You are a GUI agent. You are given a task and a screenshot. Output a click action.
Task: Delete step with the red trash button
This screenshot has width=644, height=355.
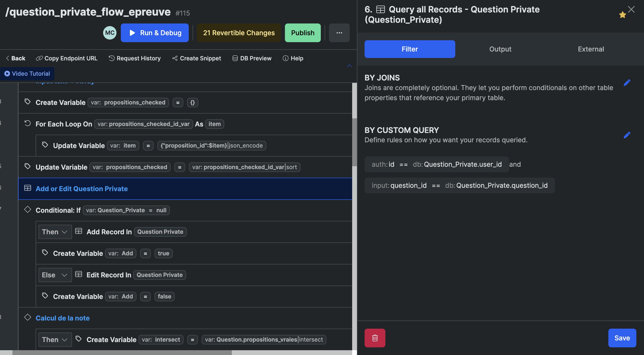375,338
